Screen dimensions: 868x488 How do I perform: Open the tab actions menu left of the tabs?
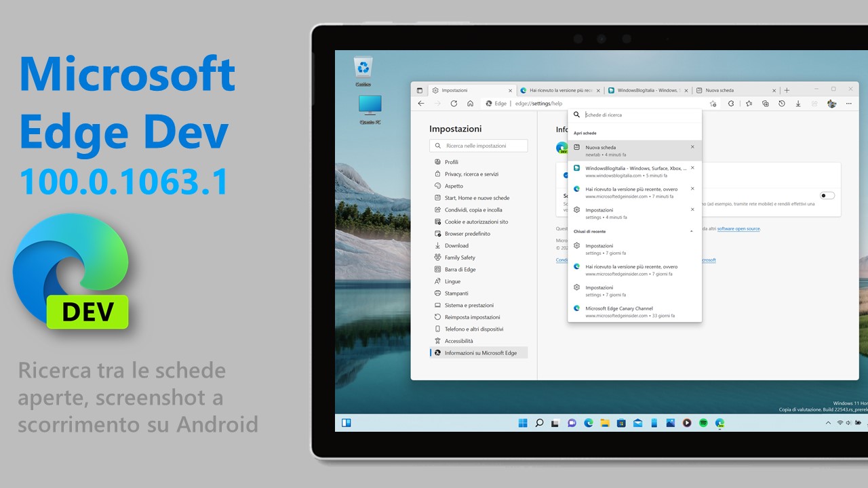pyautogui.click(x=419, y=89)
